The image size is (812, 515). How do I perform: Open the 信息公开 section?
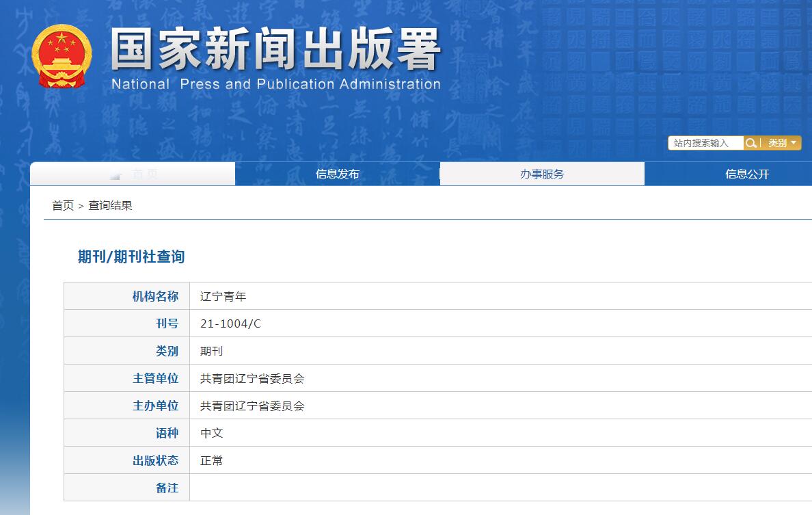tap(746, 174)
